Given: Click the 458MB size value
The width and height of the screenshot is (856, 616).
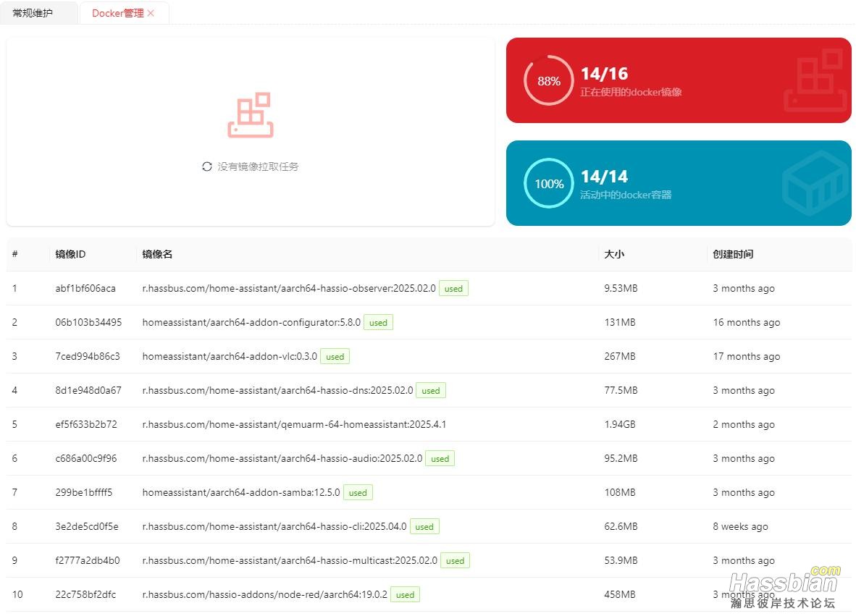Looking at the screenshot, I should tap(620, 594).
